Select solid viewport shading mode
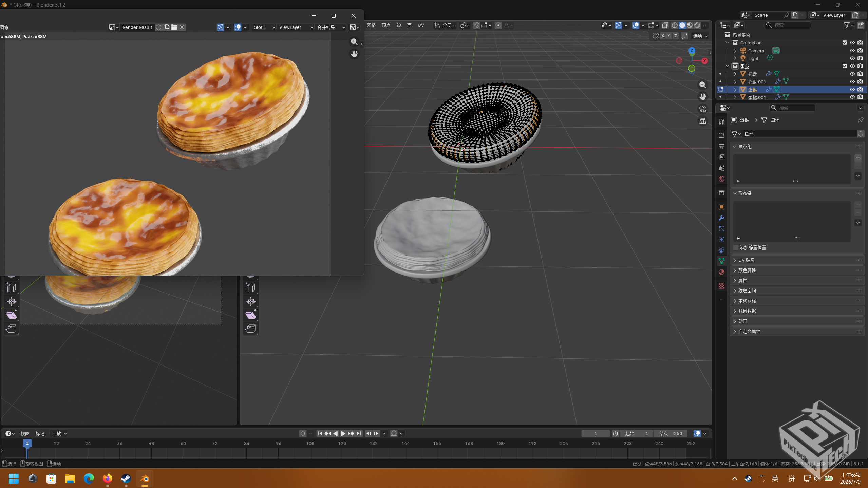 tap(682, 25)
